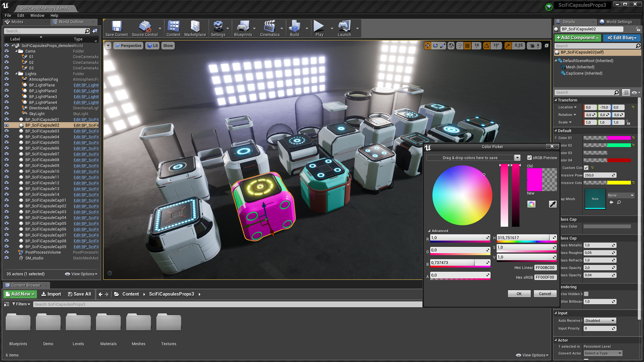644x362 pixels.
Task: Open the Window menu
Action: [x=37, y=15]
